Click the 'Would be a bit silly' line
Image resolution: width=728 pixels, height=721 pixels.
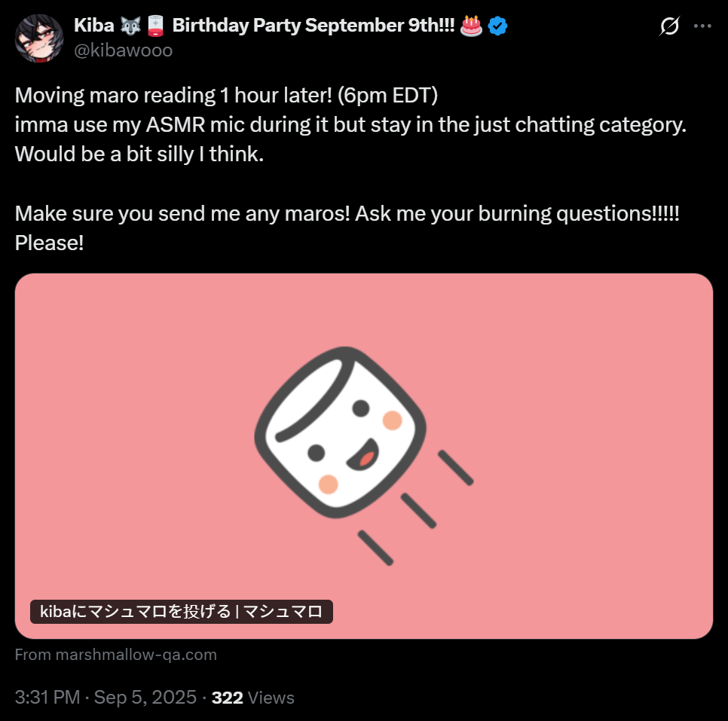(x=139, y=154)
